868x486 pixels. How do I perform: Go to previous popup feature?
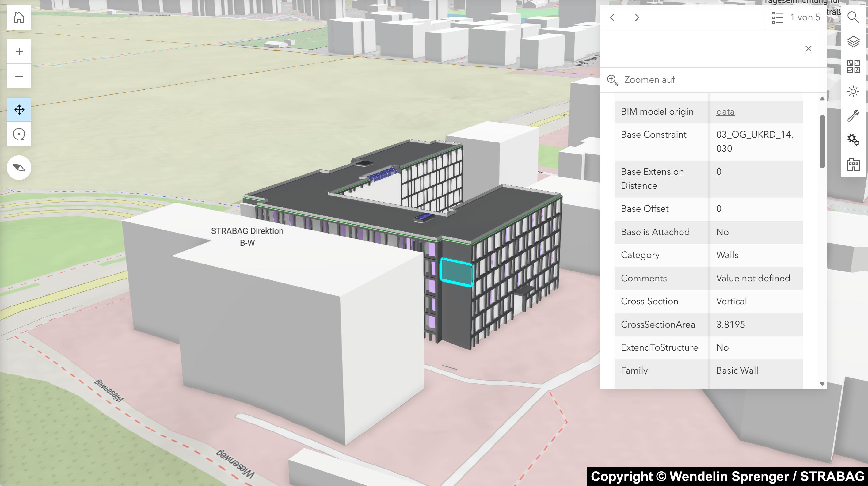612,17
